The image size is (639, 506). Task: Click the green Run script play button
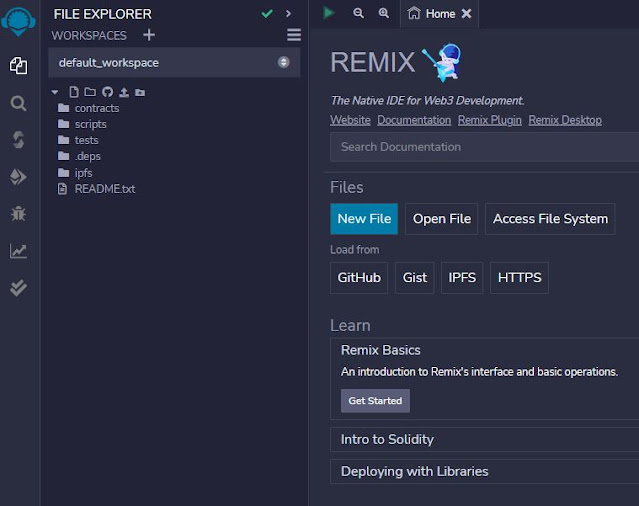(328, 13)
